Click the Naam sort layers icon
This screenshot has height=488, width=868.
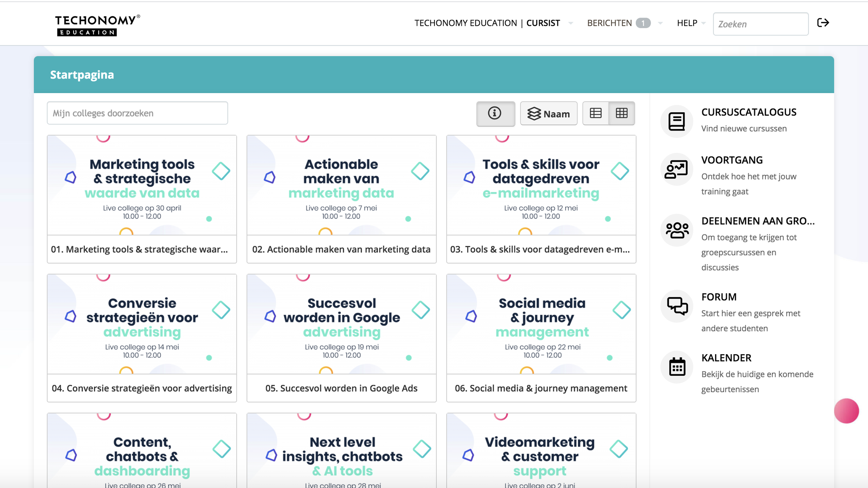click(x=533, y=113)
